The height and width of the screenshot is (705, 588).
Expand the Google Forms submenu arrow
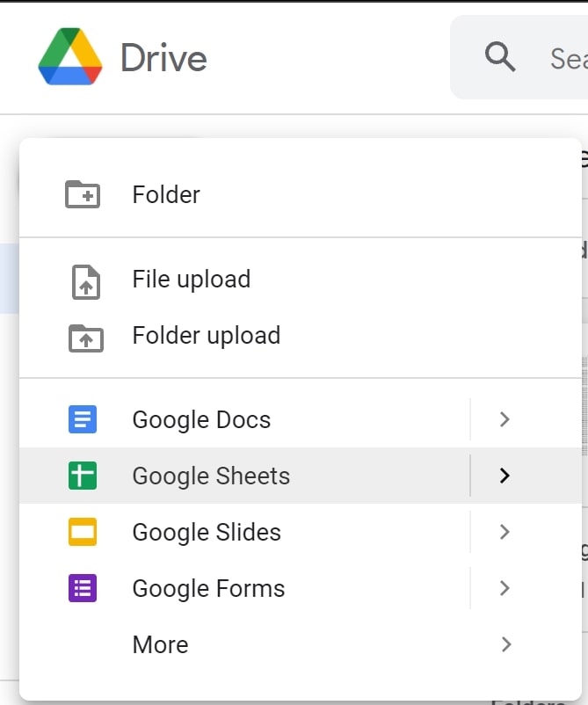(505, 588)
